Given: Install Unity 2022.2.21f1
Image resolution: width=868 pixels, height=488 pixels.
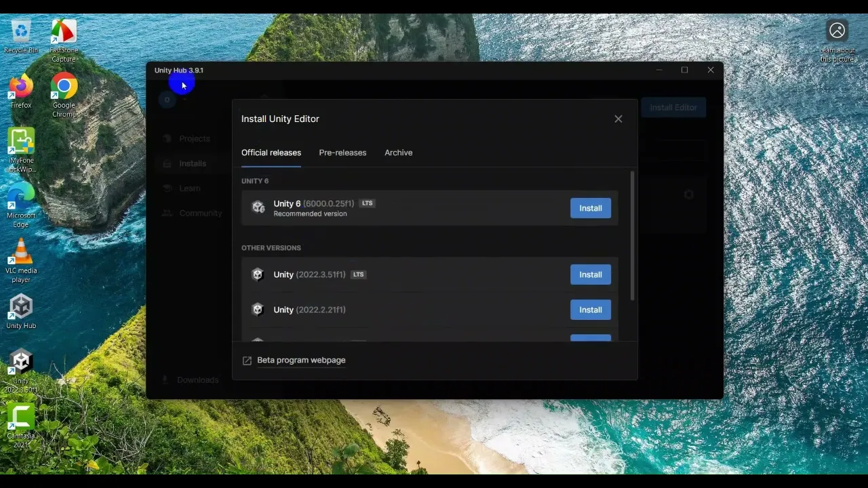Looking at the screenshot, I should (591, 310).
